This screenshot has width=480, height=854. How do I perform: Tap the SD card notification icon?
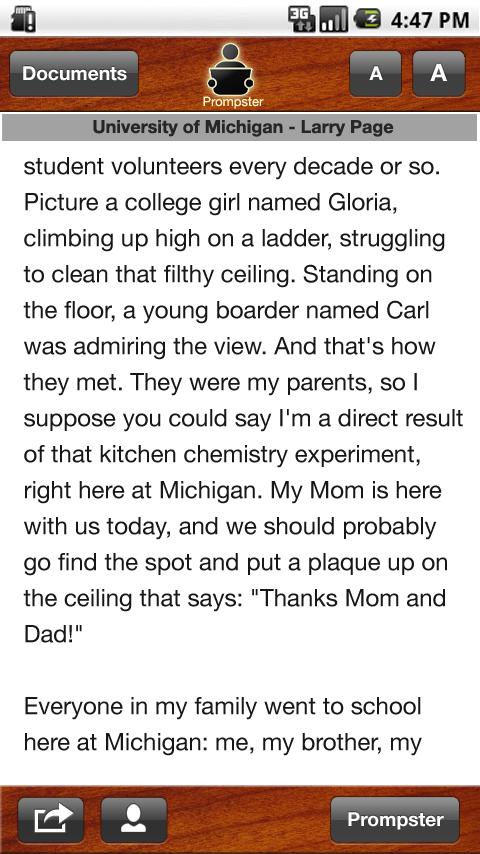[x=23, y=20]
